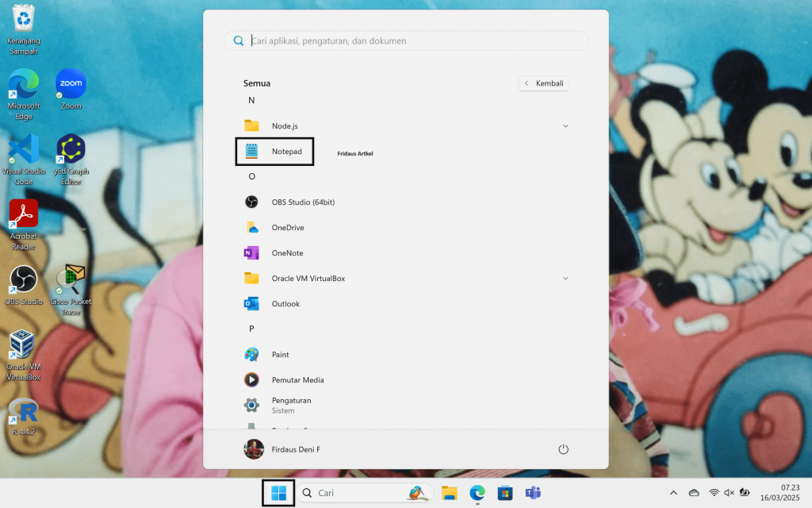Open the Zoom desktop shortcut

[x=71, y=89]
